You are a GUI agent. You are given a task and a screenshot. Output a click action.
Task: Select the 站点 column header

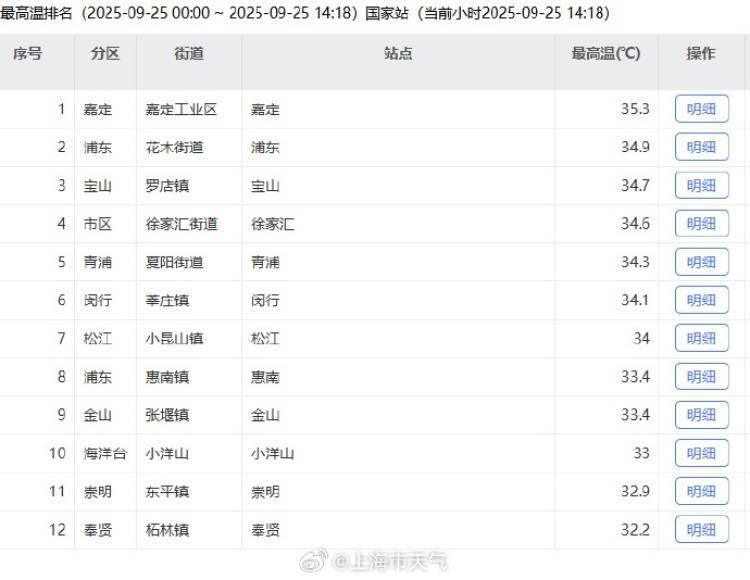(x=397, y=54)
